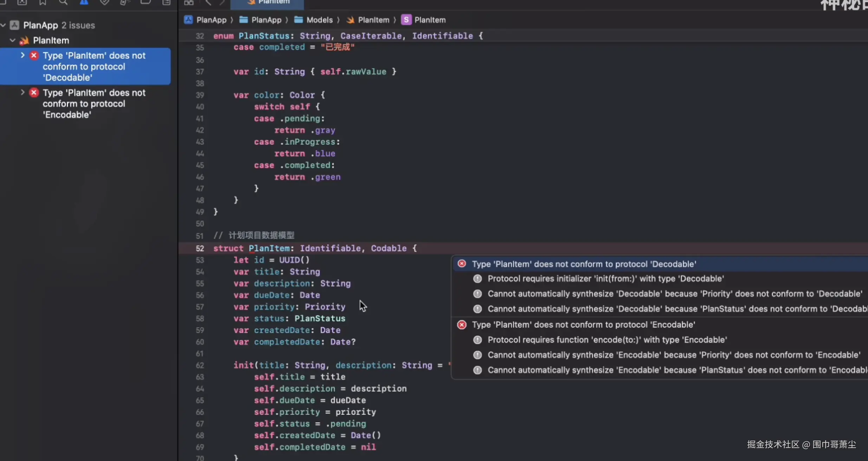Click the related items grid icon
This screenshot has height=461, width=868.
click(189, 2)
